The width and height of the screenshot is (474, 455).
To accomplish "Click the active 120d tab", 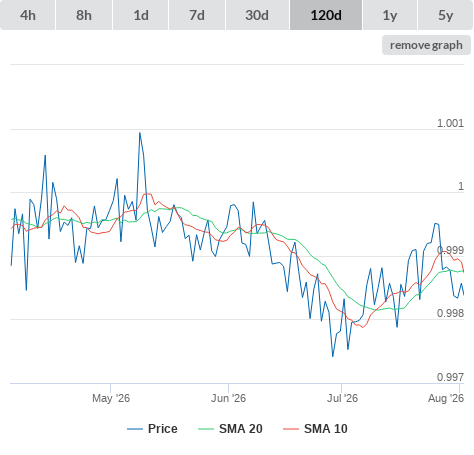I will point(326,15).
